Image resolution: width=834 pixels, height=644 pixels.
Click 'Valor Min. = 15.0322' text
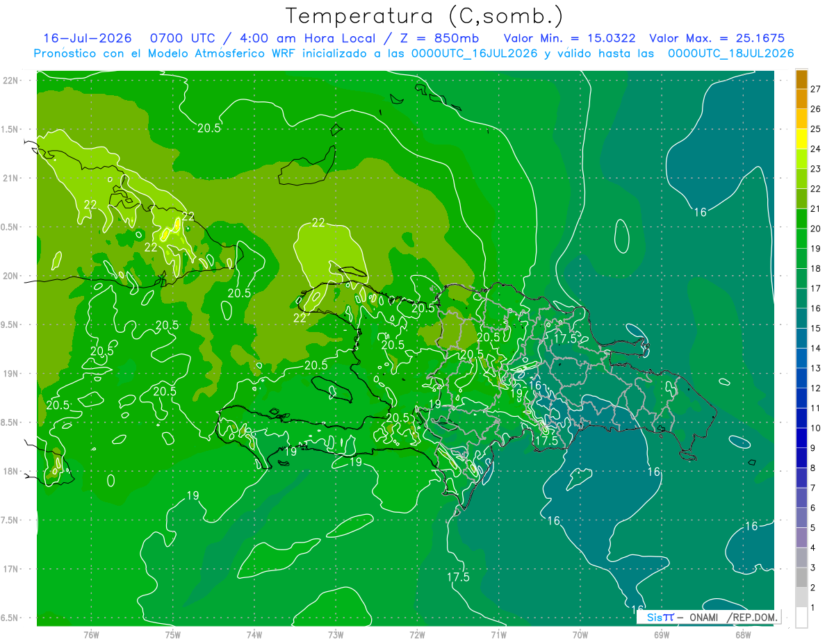click(570, 38)
